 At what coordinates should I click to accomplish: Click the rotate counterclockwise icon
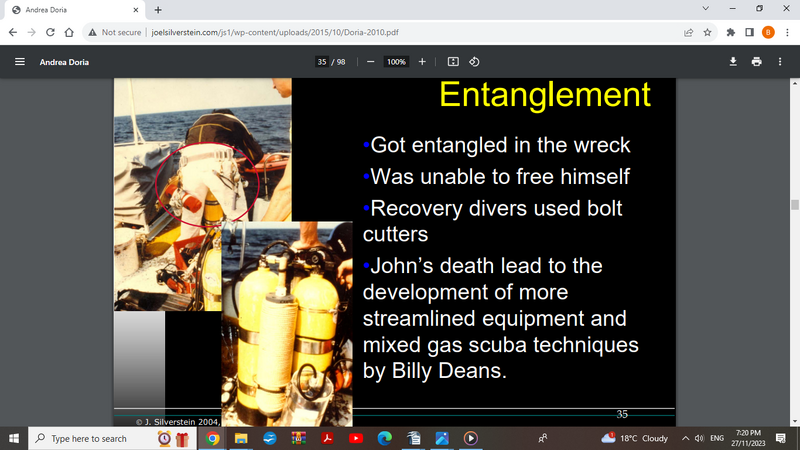[x=475, y=62]
